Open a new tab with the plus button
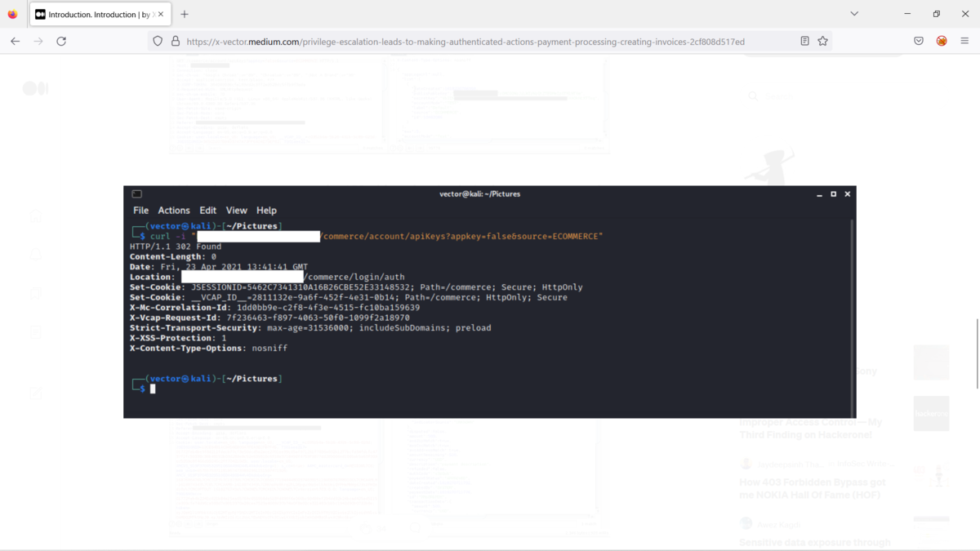The height and width of the screenshot is (551, 980). [185, 14]
